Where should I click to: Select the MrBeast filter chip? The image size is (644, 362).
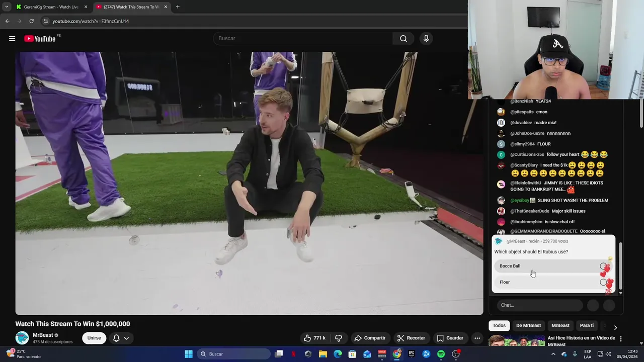560,326
